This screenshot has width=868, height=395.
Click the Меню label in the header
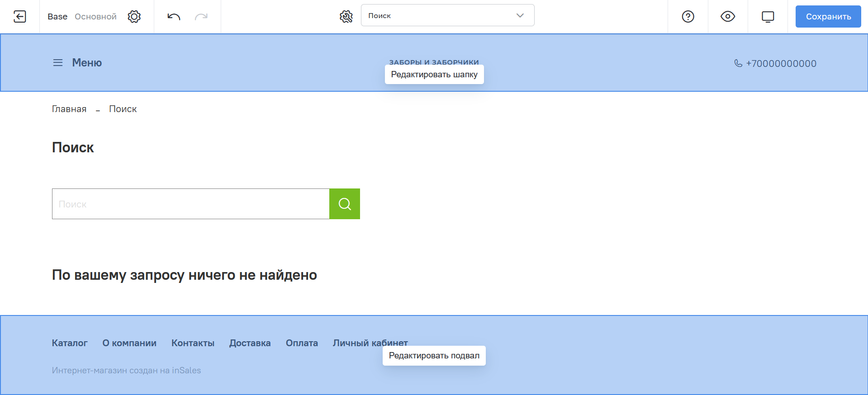tap(87, 63)
